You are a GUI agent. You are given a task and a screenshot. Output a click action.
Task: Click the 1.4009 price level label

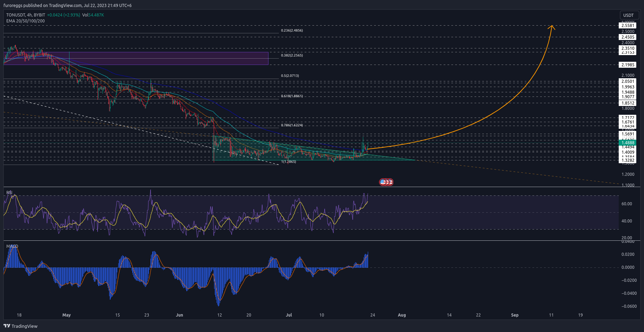[628, 152]
